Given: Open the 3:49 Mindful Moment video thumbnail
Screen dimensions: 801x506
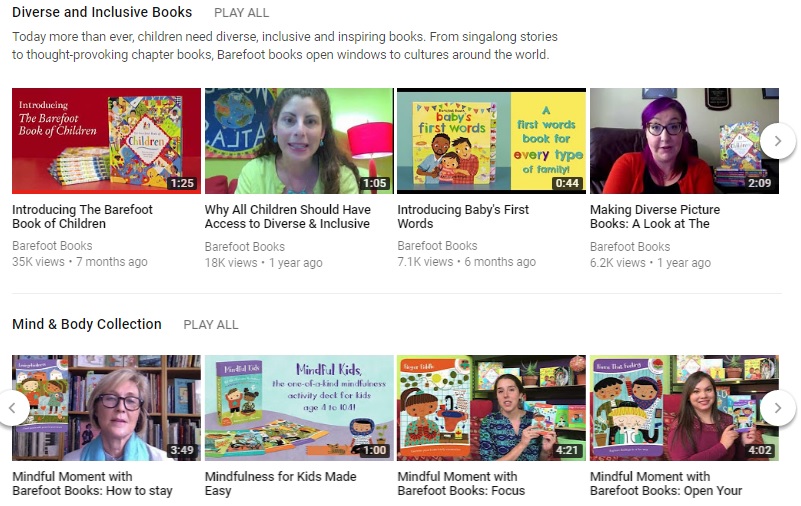Looking at the screenshot, I should pos(106,408).
